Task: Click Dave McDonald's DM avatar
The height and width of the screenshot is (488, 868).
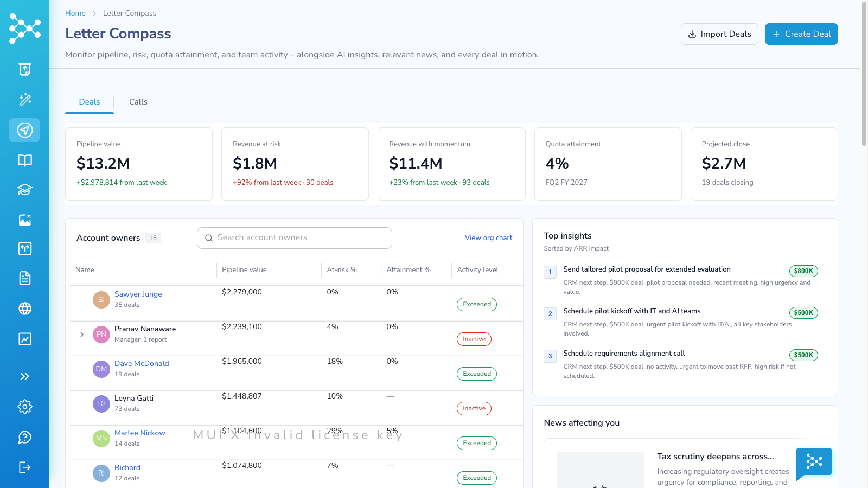Action: [x=101, y=369]
